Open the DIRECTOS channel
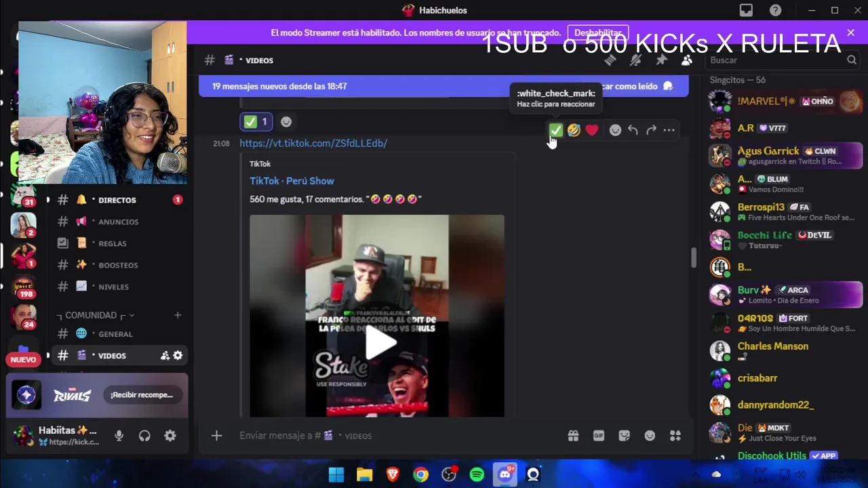The height and width of the screenshot is (488, 868). click(117, 200)
